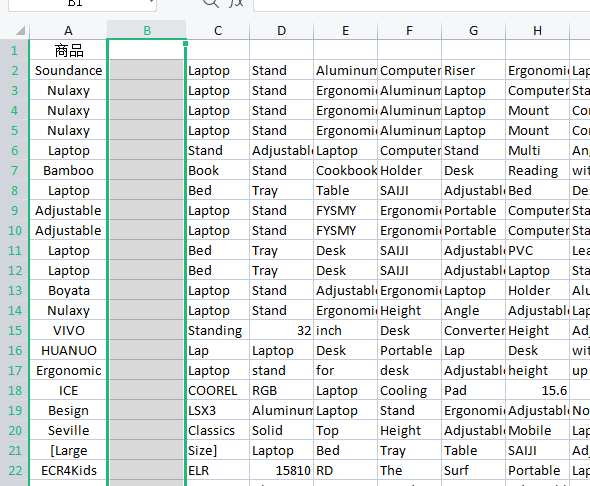Select the ELR cell
The image size is (590, 486).
coord(218,470)
